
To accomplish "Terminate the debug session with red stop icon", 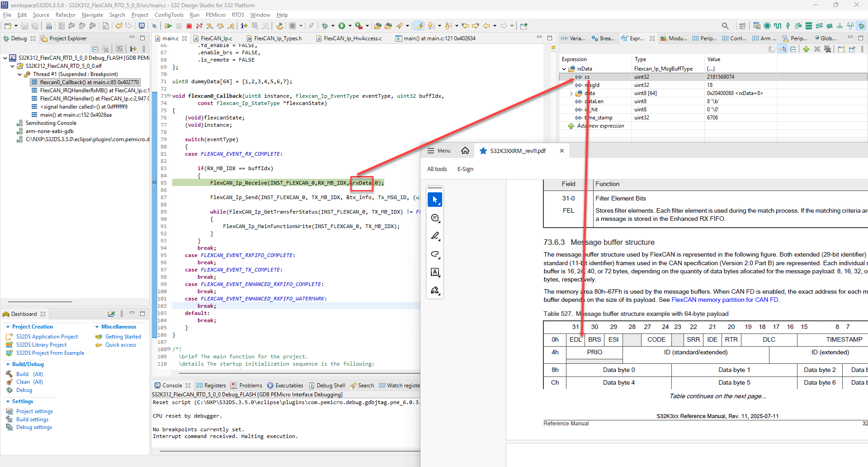I will (x=189, y=26).
